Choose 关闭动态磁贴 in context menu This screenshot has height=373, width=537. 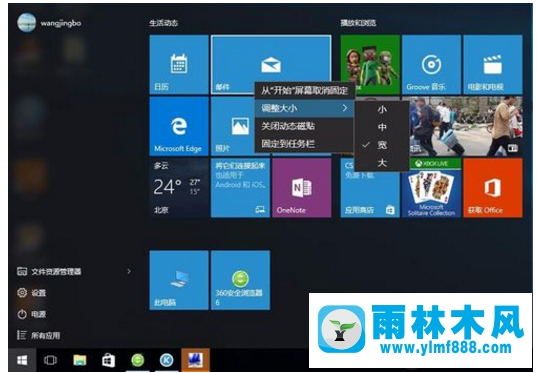click(x=304, y=126)
